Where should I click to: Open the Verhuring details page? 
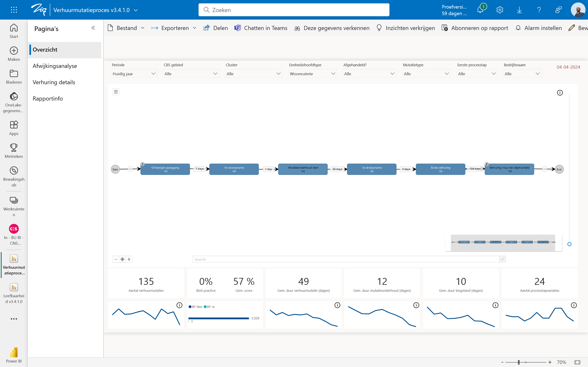(54, 82)
